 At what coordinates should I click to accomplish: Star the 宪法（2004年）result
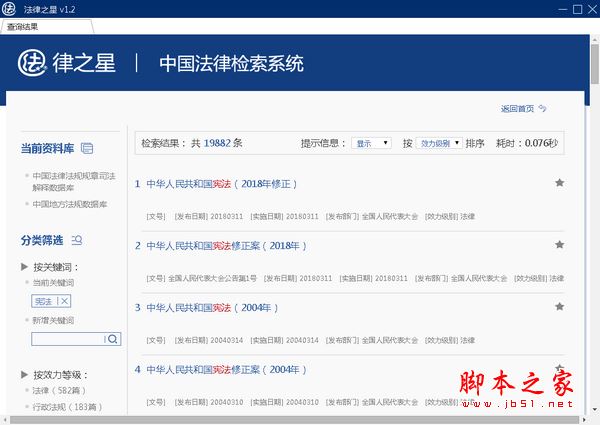559,306
